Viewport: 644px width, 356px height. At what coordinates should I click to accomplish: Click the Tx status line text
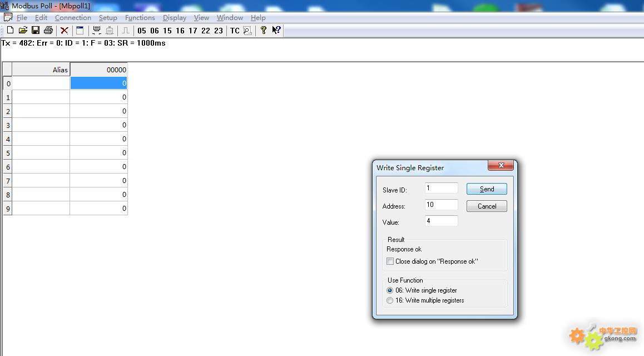[x=83, y=43]
